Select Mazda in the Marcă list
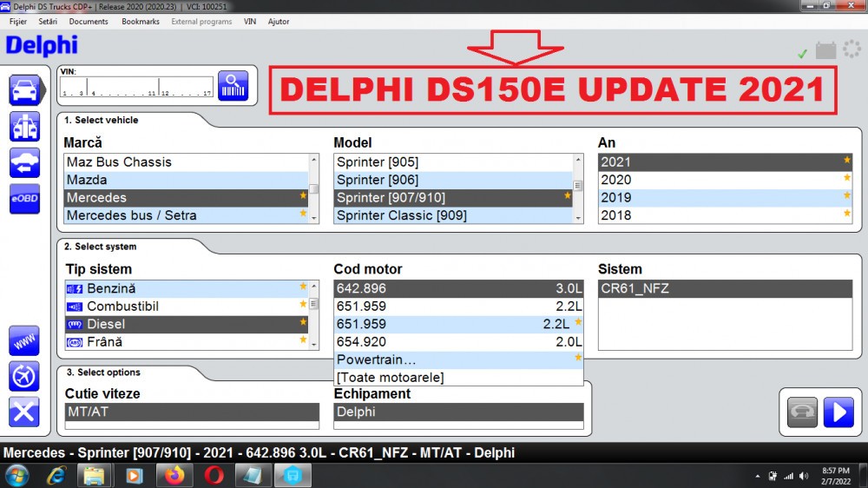This screenshot has height=488, width=868. [187, 180]
